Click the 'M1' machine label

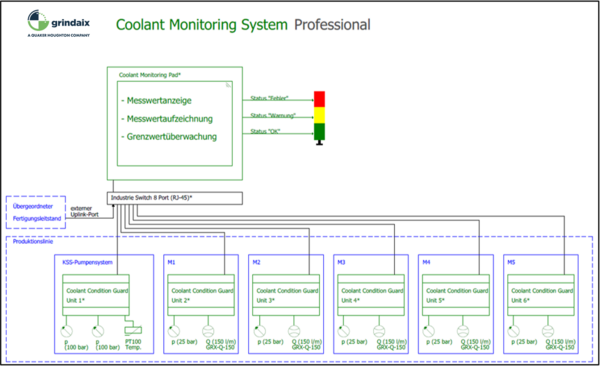pos(171,262)
